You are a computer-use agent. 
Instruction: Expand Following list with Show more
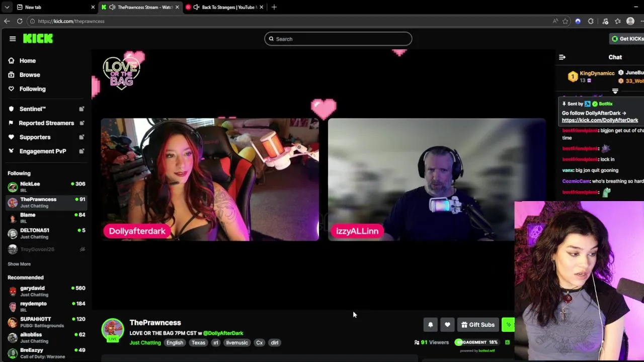tap(19, 264)
